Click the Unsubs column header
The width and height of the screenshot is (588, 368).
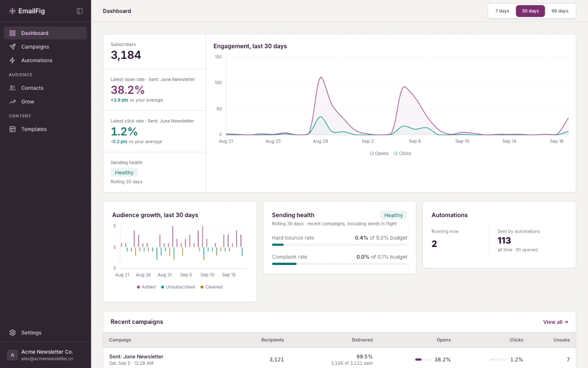[561, 340]
